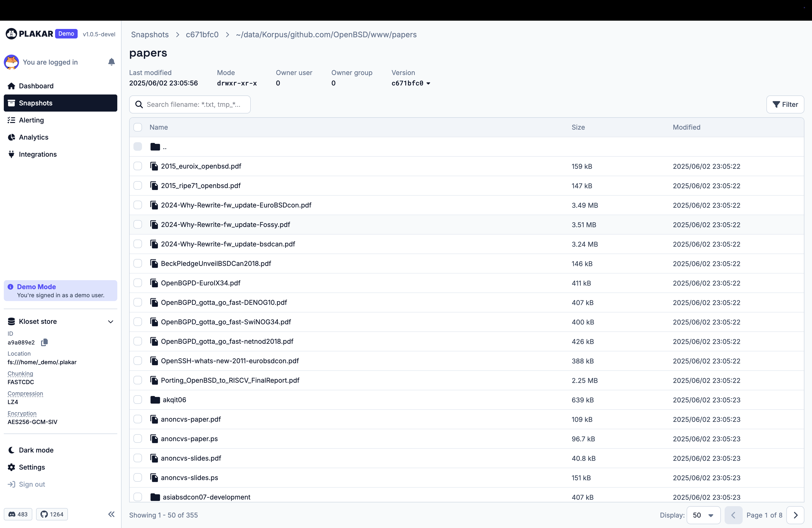Collapse the sidebar with double chevron
Image resolution: width=812 pixels, height=528 pixels.
coord(111,514)
